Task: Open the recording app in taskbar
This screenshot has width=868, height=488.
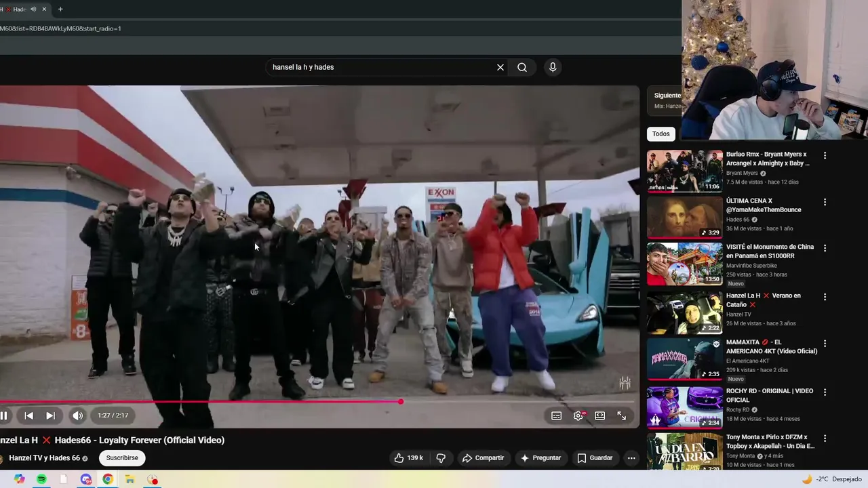Action: (152, 479)
